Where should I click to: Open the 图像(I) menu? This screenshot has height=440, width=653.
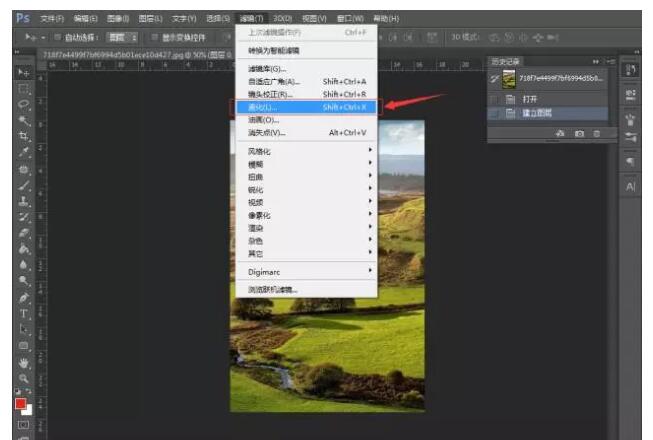coord(118,19)
